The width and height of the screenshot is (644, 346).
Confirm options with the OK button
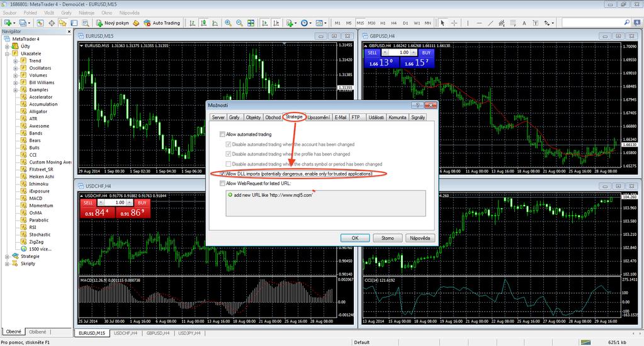[x=355, y=238]
